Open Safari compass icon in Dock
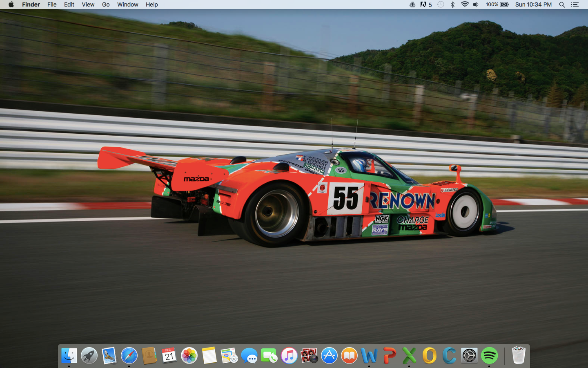 click(129, 356)
